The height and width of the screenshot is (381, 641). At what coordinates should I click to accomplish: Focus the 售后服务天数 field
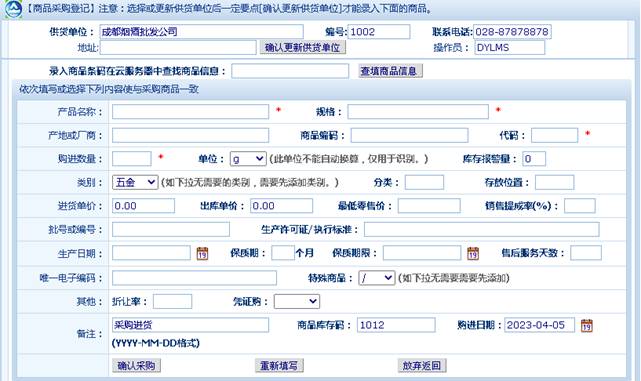pyautogui.click(x=586, y=253)
